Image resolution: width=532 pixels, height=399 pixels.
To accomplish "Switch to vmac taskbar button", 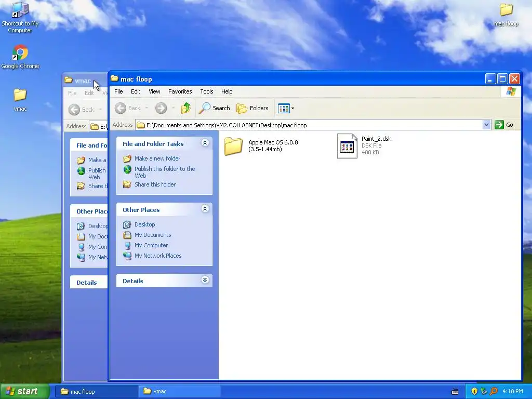I will point(179,391).
